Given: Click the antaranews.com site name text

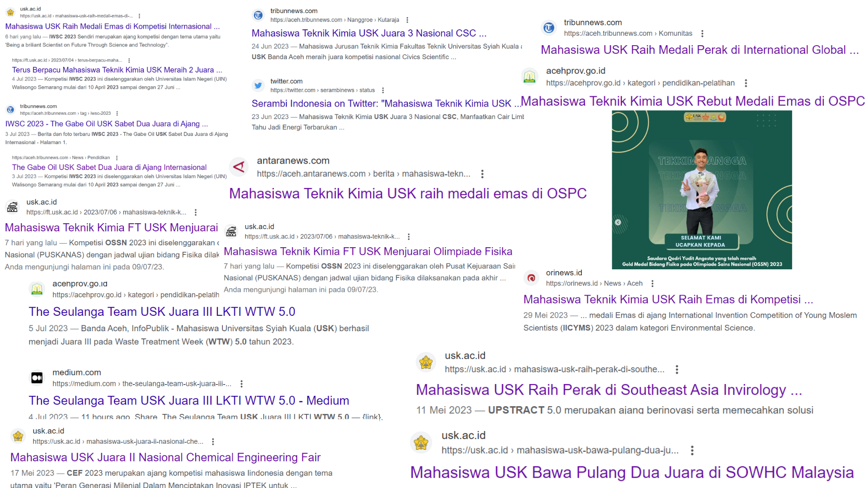Looking at the screenshot, I should [x=293, y=161].
